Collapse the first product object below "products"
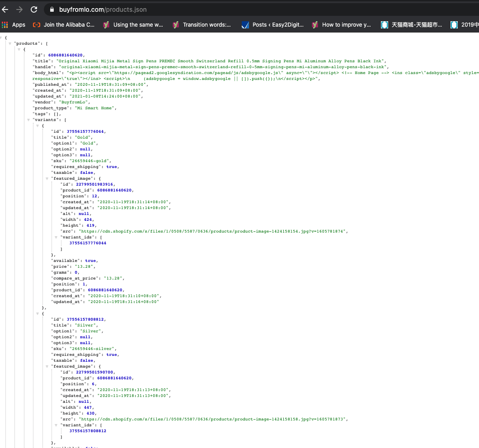The height and width of the screenshot is (448, 479). [x=19, y=50]
